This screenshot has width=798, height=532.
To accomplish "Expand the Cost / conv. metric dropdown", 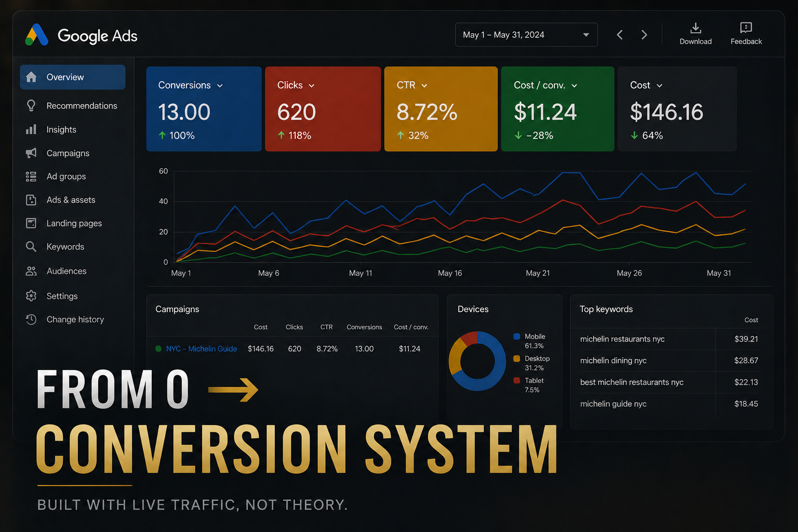I will [x=574, y=86].
